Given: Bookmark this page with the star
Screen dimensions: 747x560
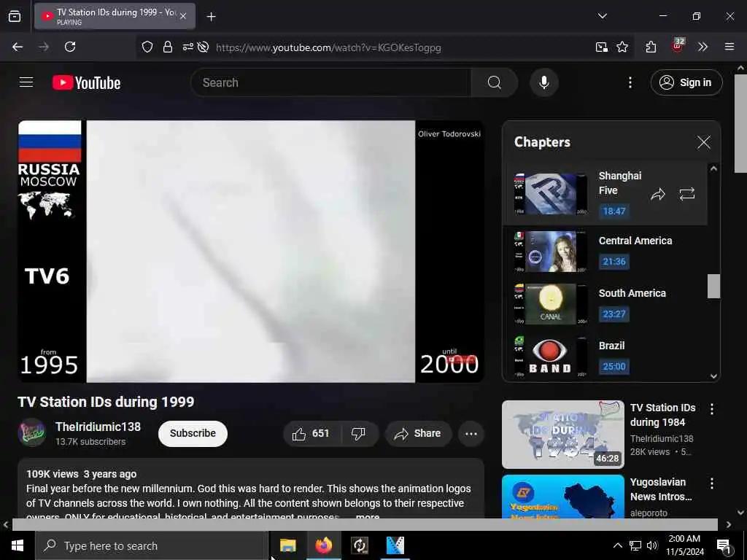Looking at the screenshot, I should click(x=622, y=47).
